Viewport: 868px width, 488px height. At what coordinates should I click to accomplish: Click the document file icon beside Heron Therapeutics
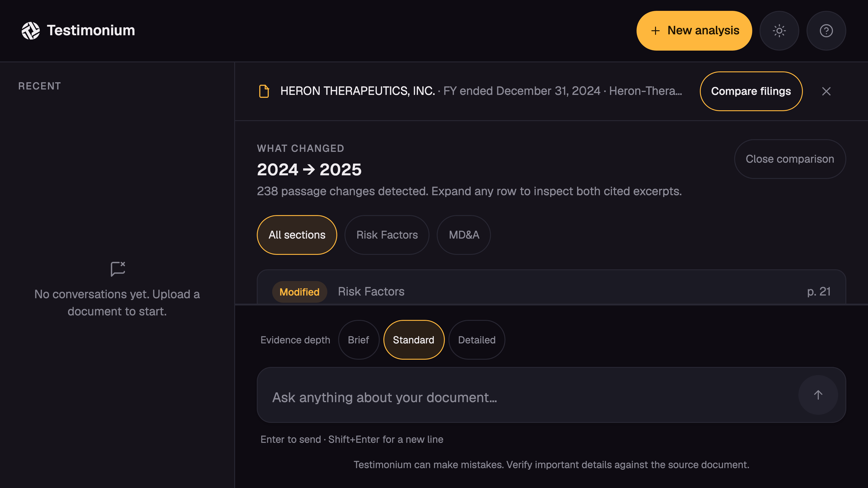click(x=264, y=91)
